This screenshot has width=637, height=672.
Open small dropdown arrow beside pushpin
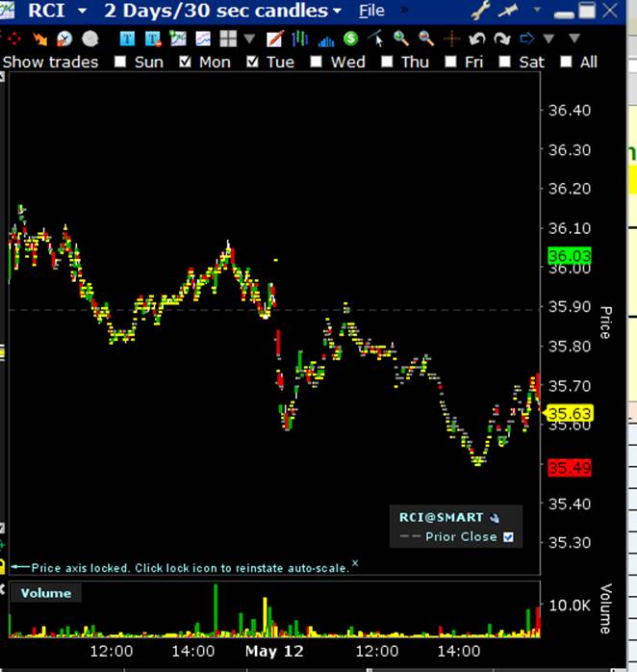click(537, 10)
